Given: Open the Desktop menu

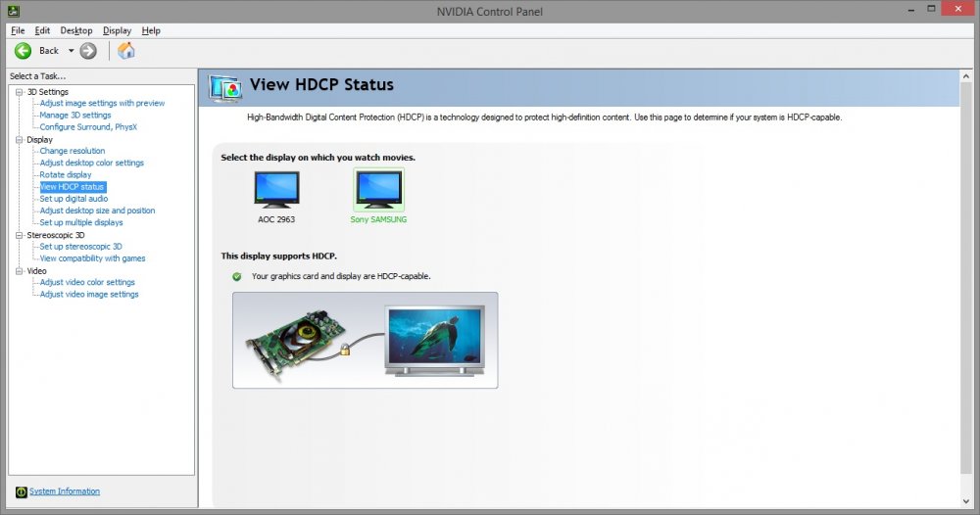Looking at the screenshot, I should (75, 30).
